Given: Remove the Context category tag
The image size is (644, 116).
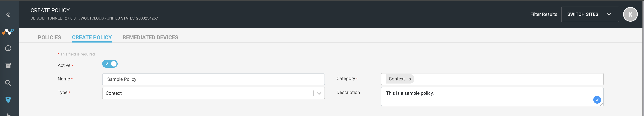Looking at the screenshot, I should [410, 79].
